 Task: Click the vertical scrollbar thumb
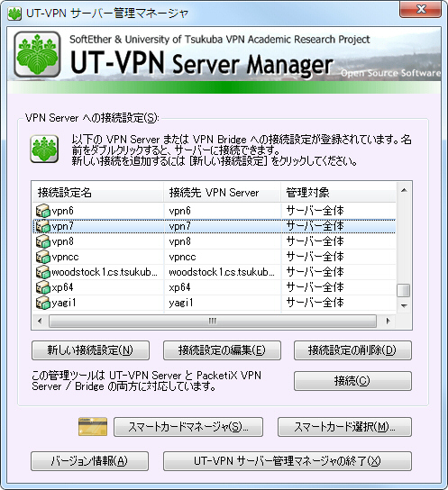click(404, 290)
